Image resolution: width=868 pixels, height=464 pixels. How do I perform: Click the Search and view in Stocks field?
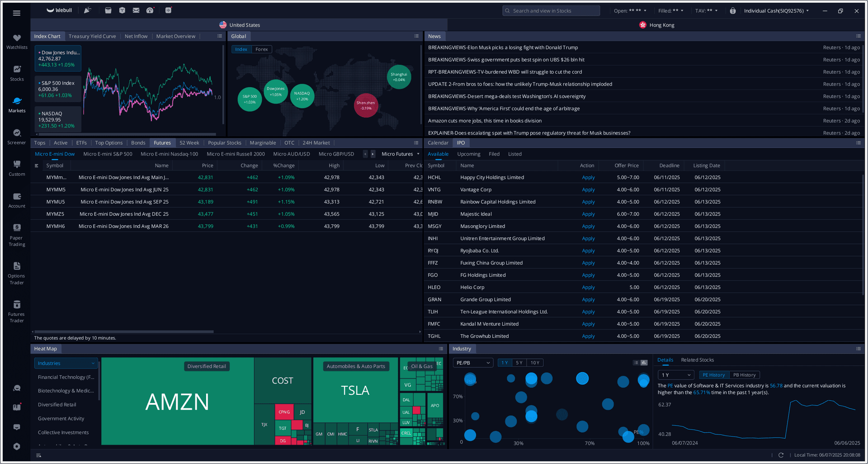pos(551,10)
